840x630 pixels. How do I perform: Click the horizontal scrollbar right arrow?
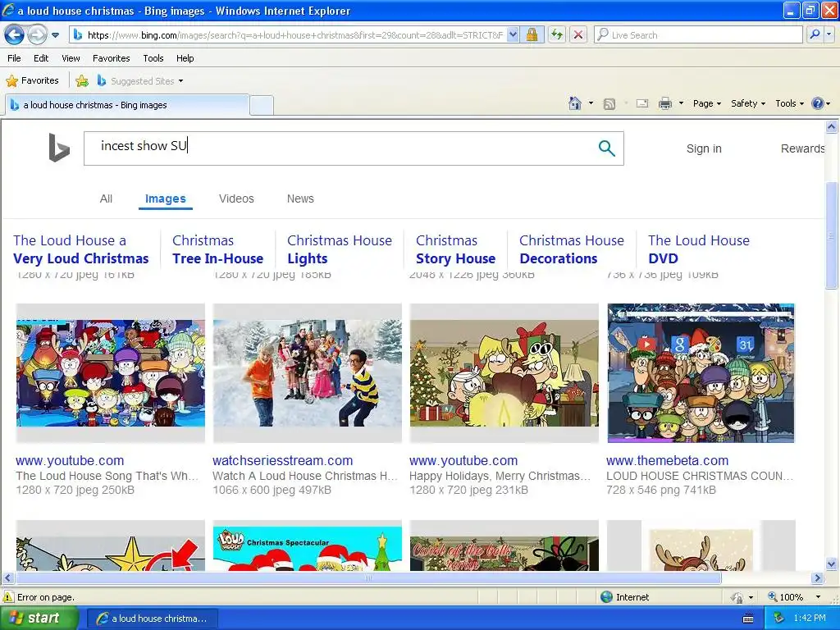[x=818, y=578]
